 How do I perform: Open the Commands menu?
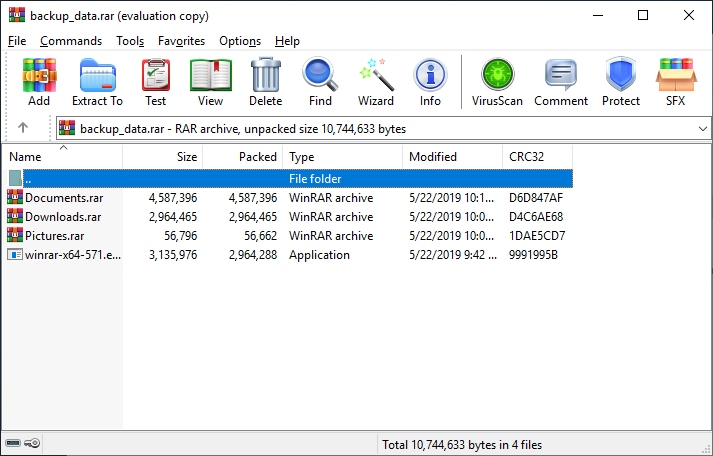click(x=71, y=41)
